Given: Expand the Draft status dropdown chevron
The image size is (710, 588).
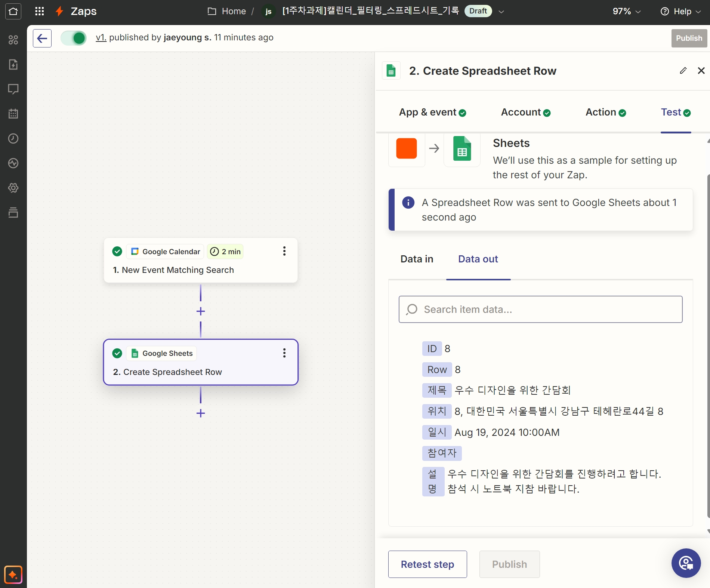Looking at the screenshot, I should point(501,12).
